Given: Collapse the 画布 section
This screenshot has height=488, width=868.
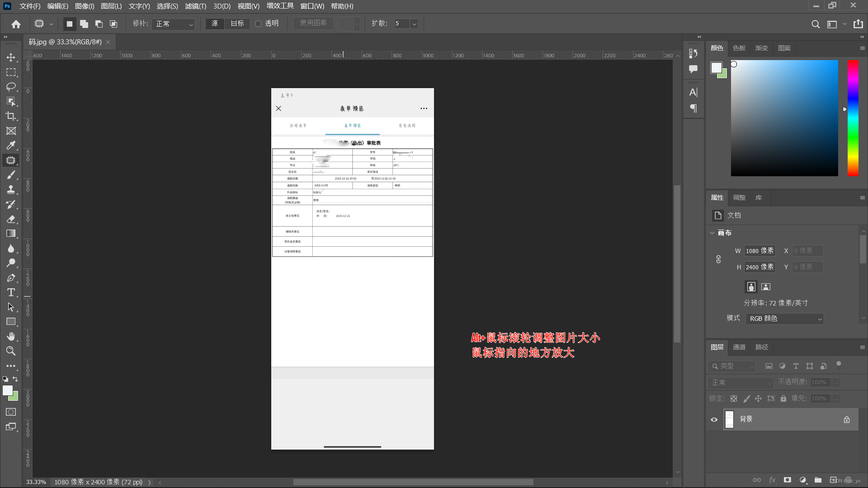Looking at the screenshot, I should pos(712,233).
